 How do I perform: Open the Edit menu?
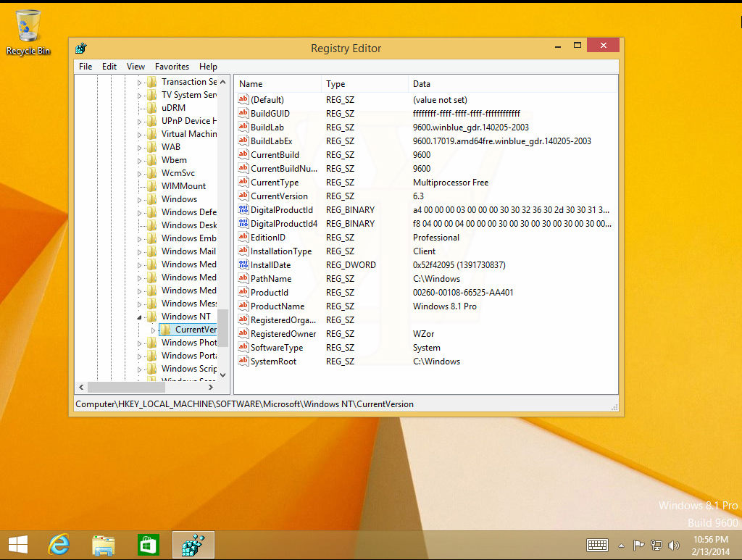tap(109, 67)
